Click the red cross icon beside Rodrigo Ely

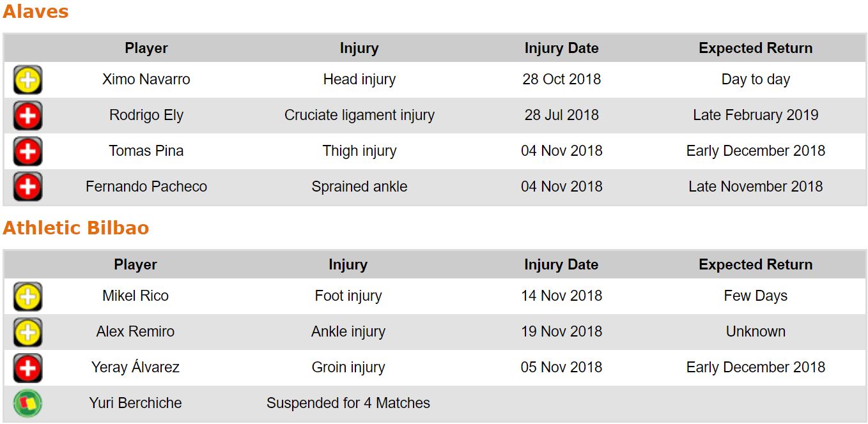pyautogui.click(x=27, y=116)
